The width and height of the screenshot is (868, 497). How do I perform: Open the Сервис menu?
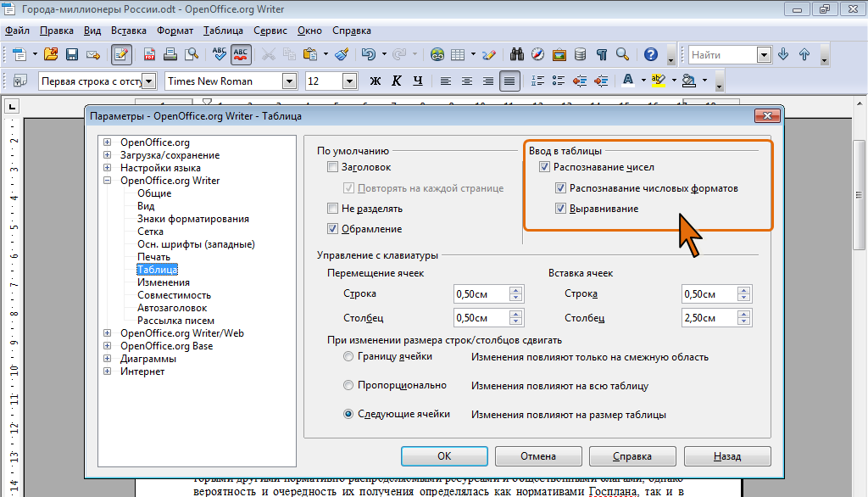click(270, 31)
